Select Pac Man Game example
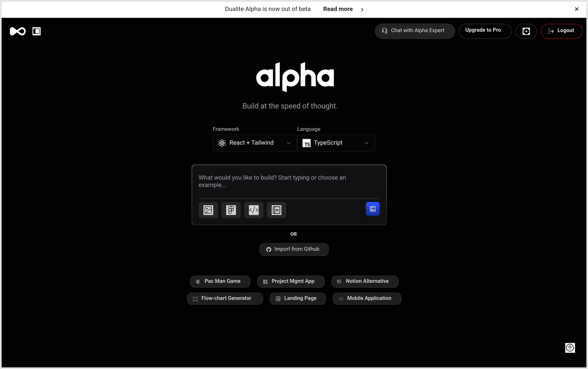The height and width of the screenshot is (369, 588). [220, 281]
